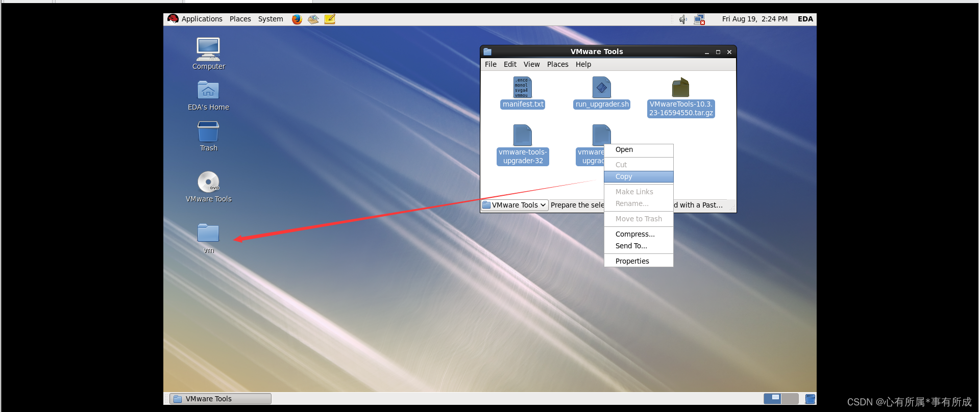Click the Red Hat Applications logo icon
The height and width of the screenshot is (412, 980).
(173, 19)
